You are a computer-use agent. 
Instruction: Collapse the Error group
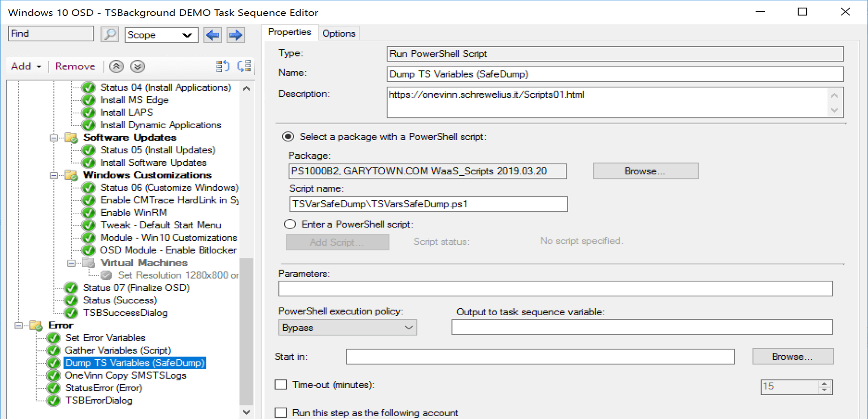coord(19,326)
